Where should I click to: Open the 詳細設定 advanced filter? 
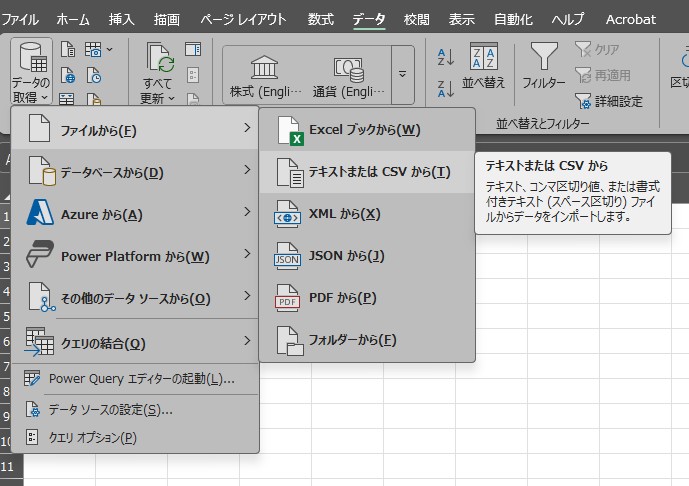[609, 102]
